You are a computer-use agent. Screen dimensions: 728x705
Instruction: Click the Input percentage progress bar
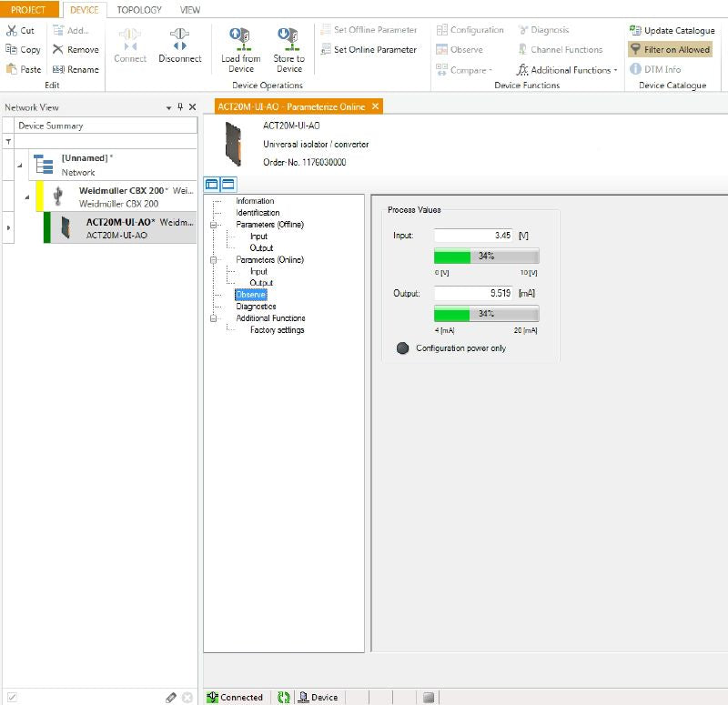pos(486,257)
